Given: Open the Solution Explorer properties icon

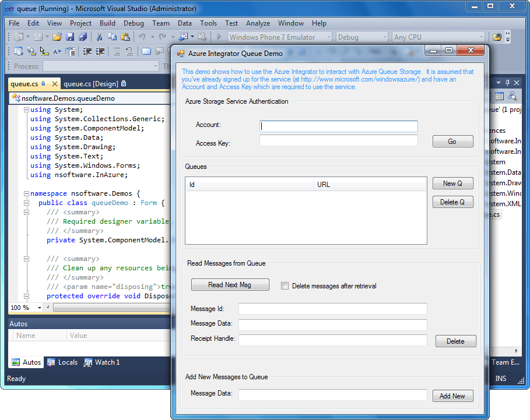Looking at the screenshot, I should coord(499,97).
